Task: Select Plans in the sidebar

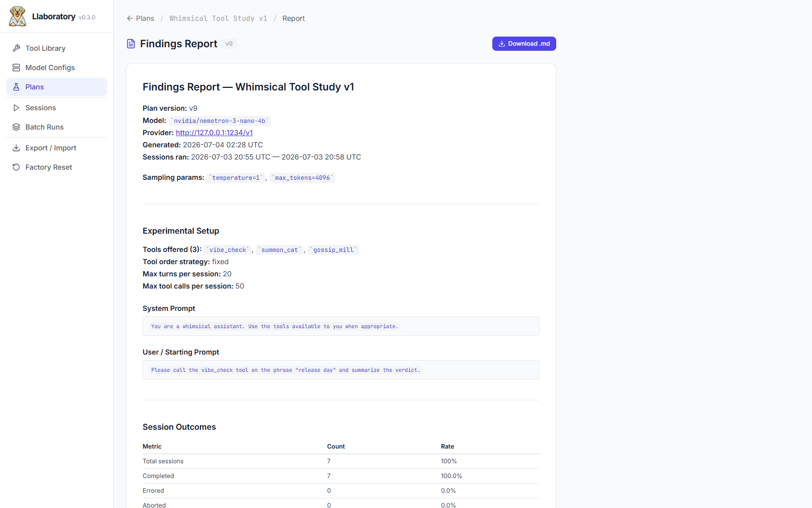Action: (56, 87)
